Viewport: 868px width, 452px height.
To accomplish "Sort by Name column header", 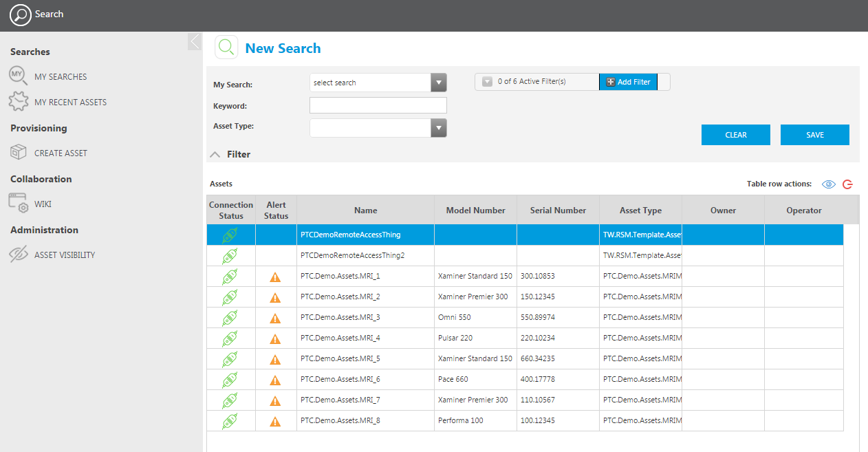I will pos(365,211).
